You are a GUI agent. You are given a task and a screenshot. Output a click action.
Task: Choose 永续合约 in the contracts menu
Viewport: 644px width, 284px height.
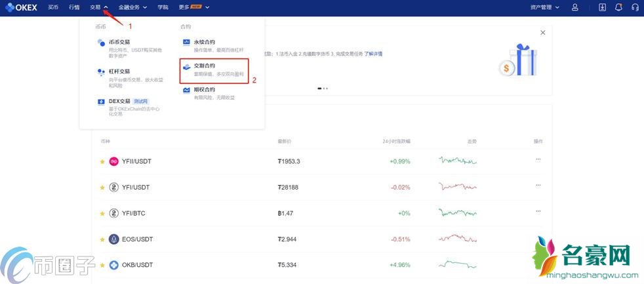pos(205,42)
